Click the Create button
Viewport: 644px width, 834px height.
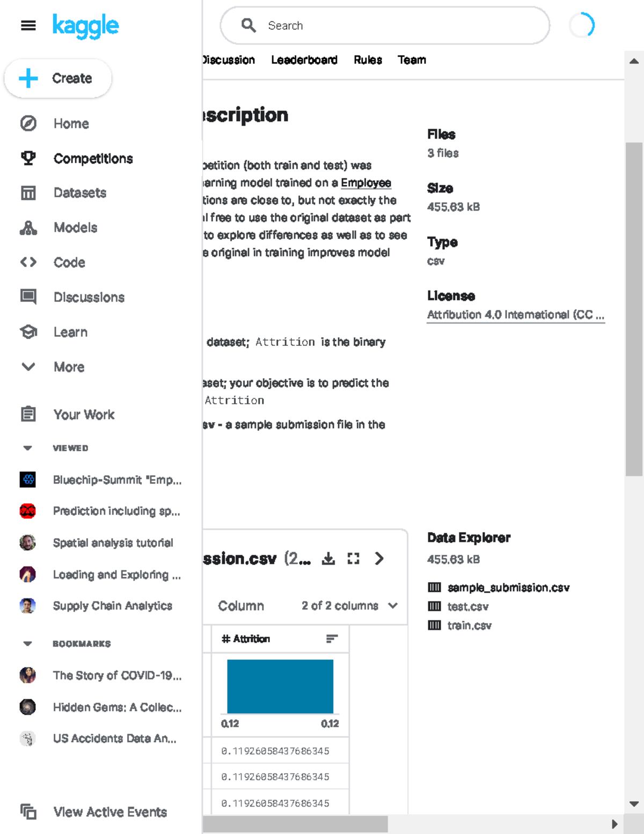click(x=58, y=78)
